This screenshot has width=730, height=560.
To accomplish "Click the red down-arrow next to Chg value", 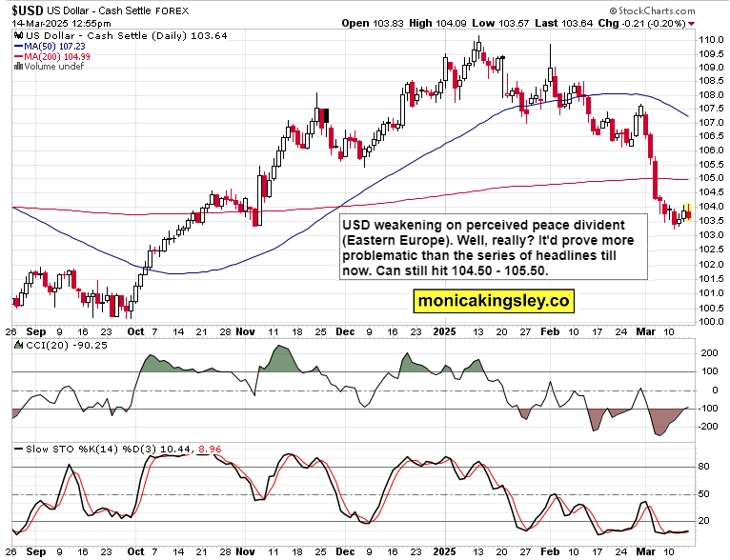I will 691,23.
